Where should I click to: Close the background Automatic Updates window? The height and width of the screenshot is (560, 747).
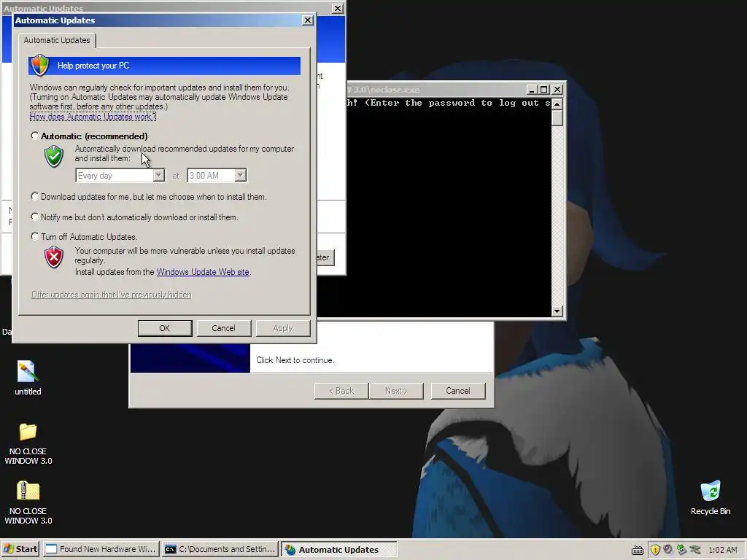(337, 8)
